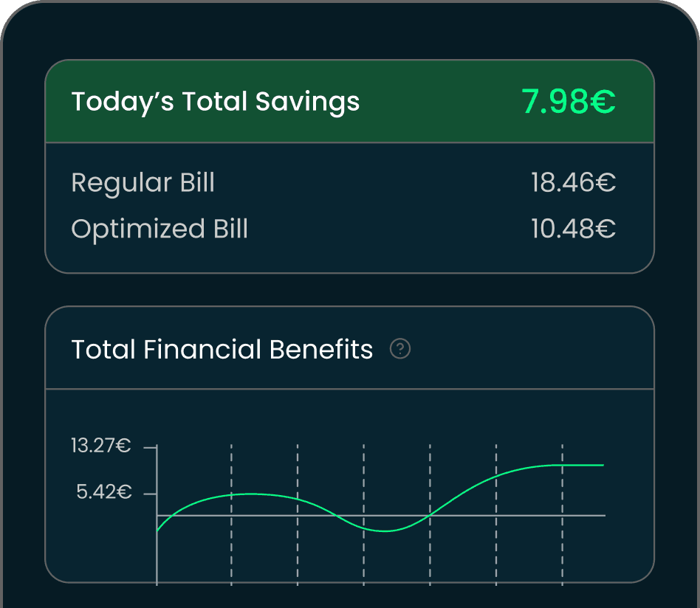Click the lowest dip of the green curve
This screenshot has height=608, width=700.
[x=385, y=531]
